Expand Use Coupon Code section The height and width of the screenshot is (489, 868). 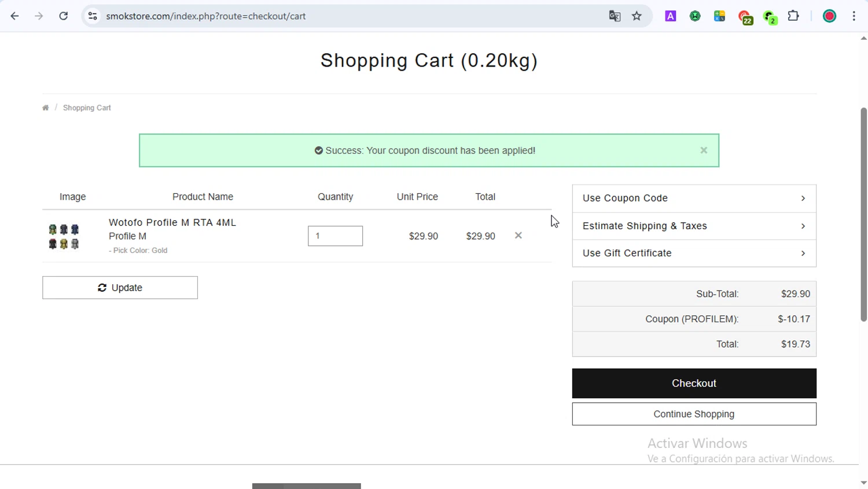point(694,198)
